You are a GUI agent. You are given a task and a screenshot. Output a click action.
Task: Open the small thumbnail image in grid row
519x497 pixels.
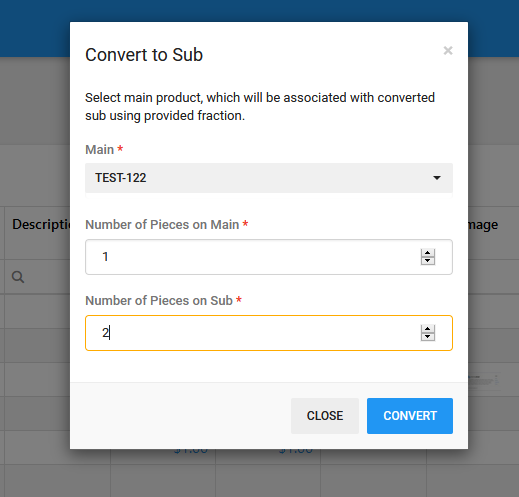[485, 380]
